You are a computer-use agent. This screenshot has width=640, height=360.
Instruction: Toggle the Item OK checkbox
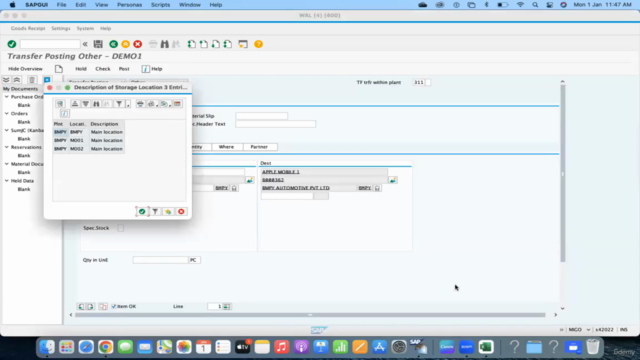click(x=114, y=306)
